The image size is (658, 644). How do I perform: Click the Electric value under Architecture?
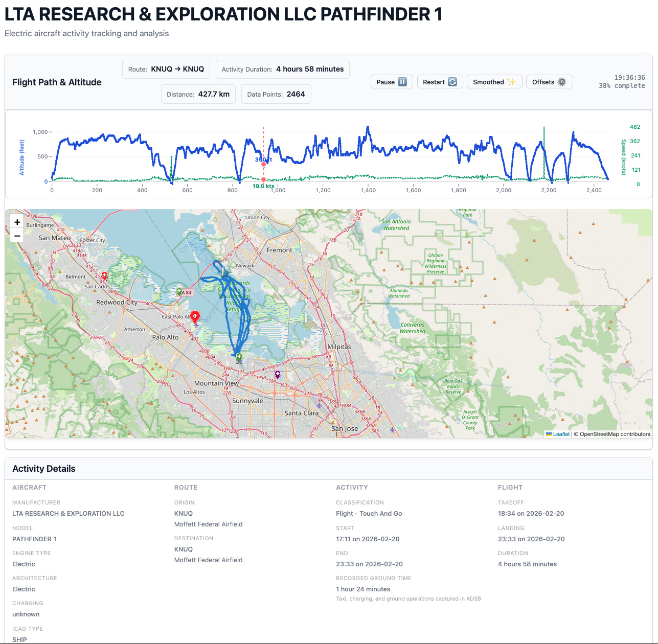(x=24, y=589)
